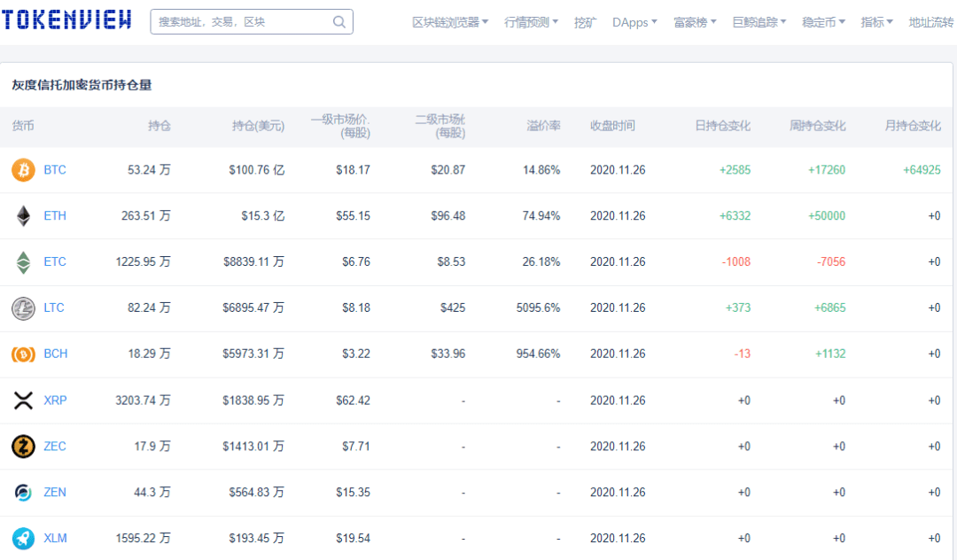This screenshot has width=957, height=560.
Task: Select the XRP primary price $62.42
Action: [x=353, y=401]
